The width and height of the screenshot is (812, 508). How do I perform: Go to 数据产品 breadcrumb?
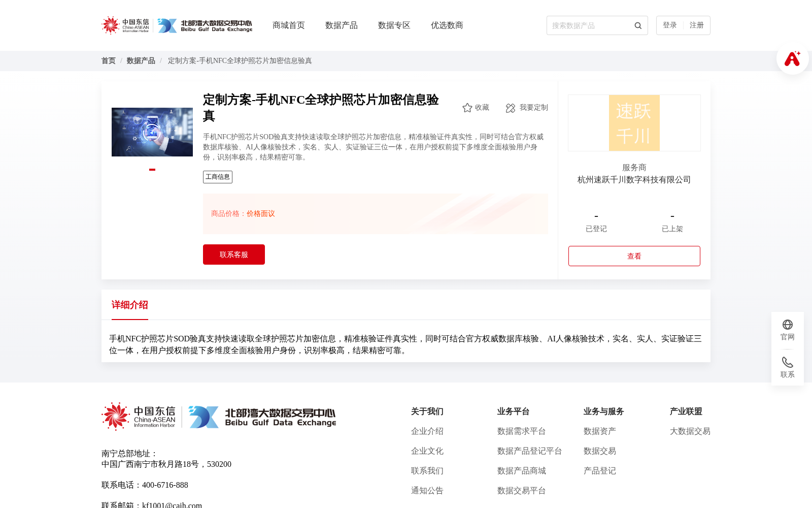coord(141,61)
